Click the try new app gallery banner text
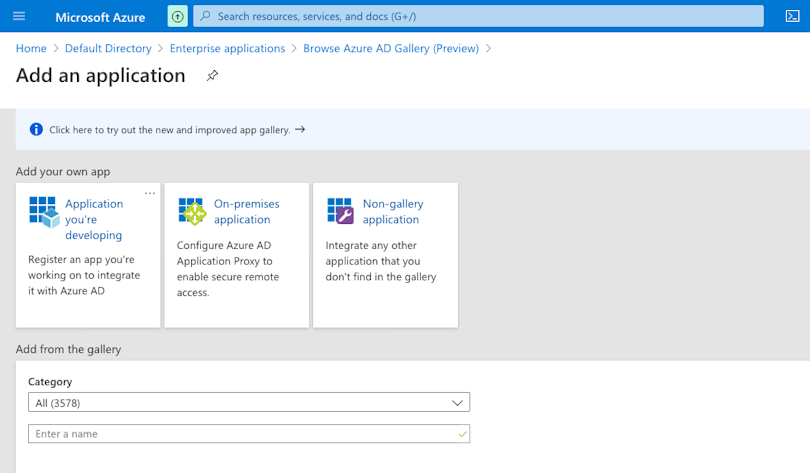 (170, 130)
